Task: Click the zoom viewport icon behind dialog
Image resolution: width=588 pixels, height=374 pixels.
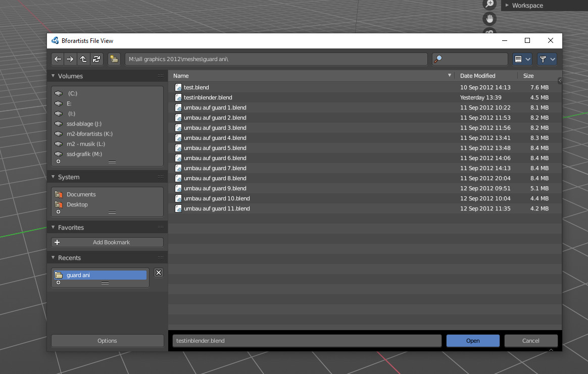Action: (x=489, y=4)
